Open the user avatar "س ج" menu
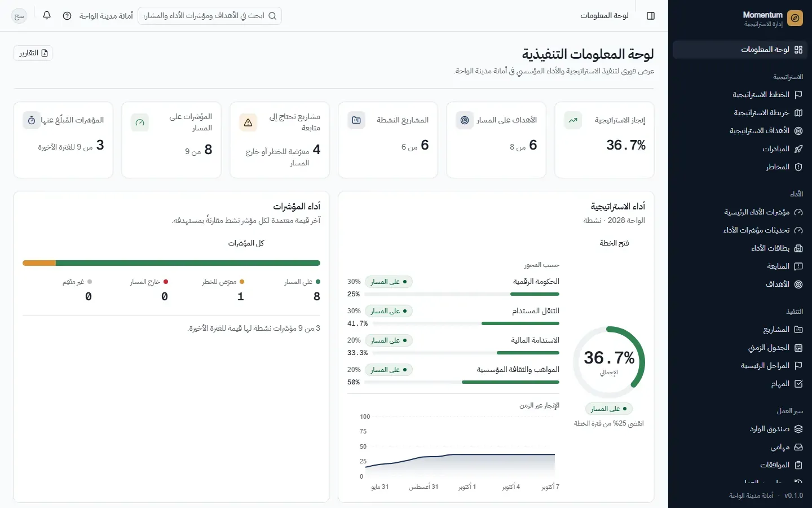The image size is (812, 508). [x=19, y=16]
